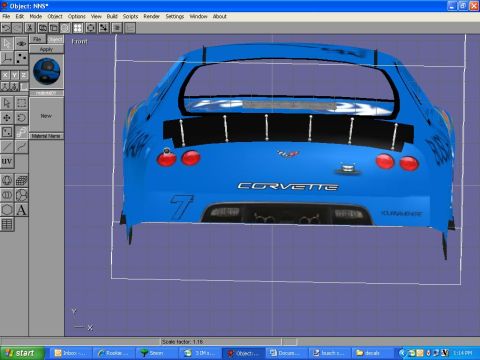Open the Mode menu
The width and height of the screenshot is (480, 360).
[x=36, y=16]
